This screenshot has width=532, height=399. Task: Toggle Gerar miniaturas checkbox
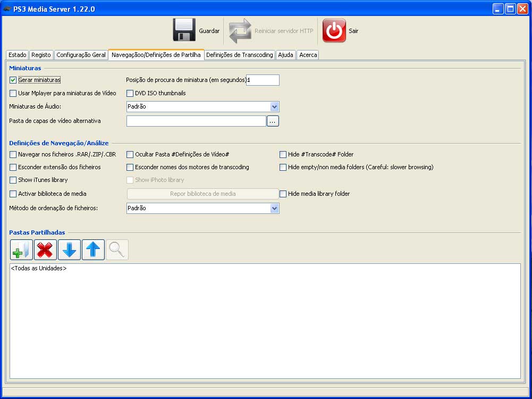point(13,80)
